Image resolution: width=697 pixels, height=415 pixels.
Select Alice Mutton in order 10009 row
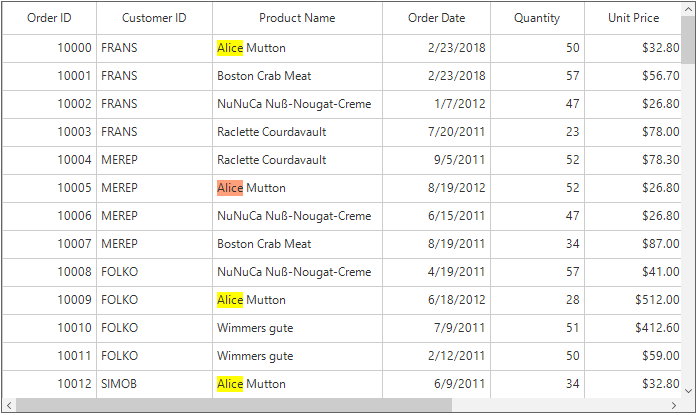point(297,300)
